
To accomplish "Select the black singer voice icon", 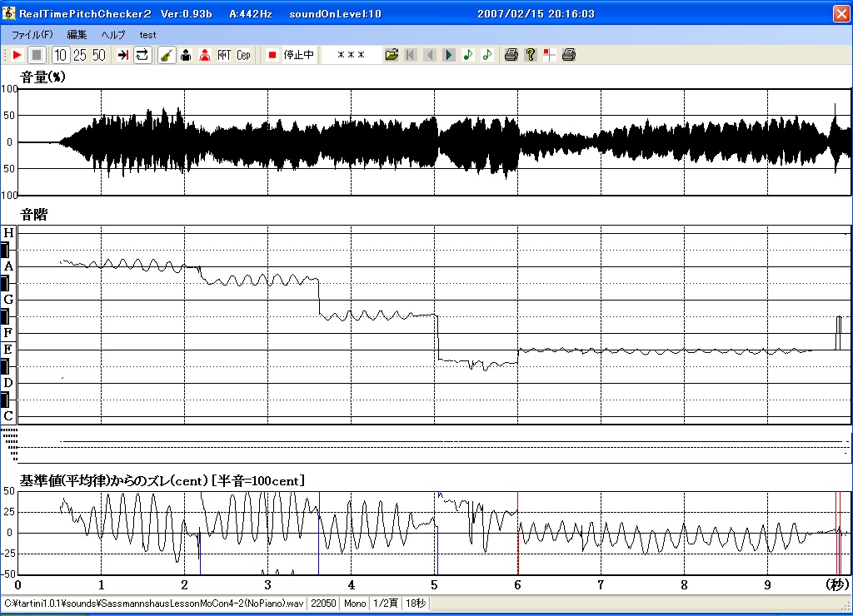I will [186, 55].
